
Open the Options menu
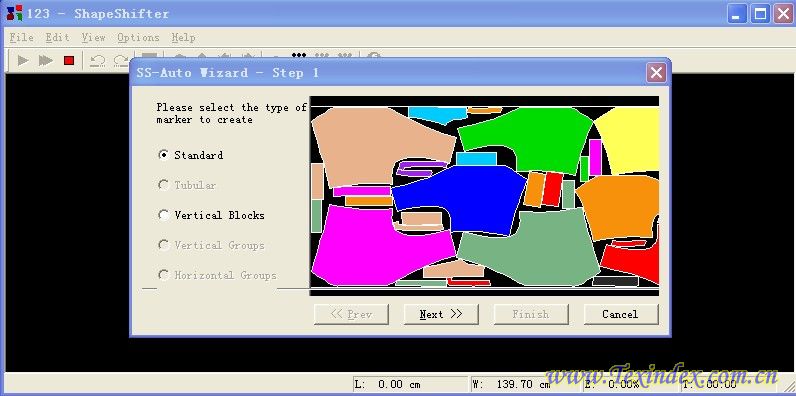138,38
